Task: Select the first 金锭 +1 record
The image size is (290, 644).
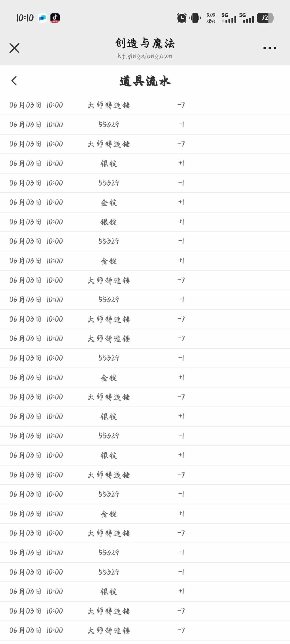Action: 145,202
